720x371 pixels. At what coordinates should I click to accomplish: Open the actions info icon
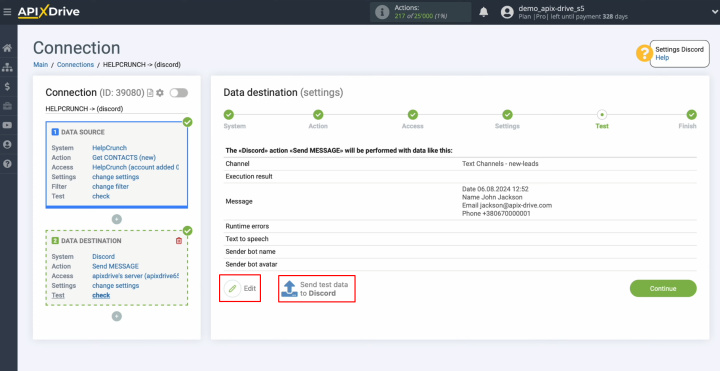point(382,12)
